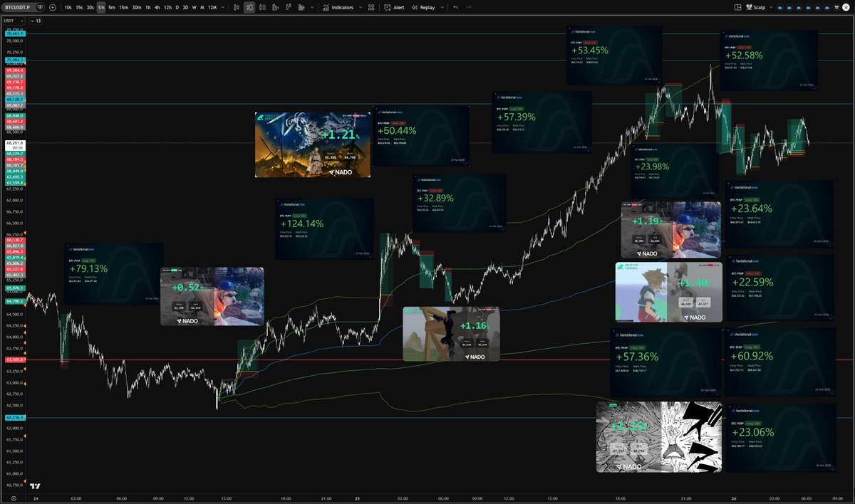Choose the sixth chart style icon

tap(301, 7)
